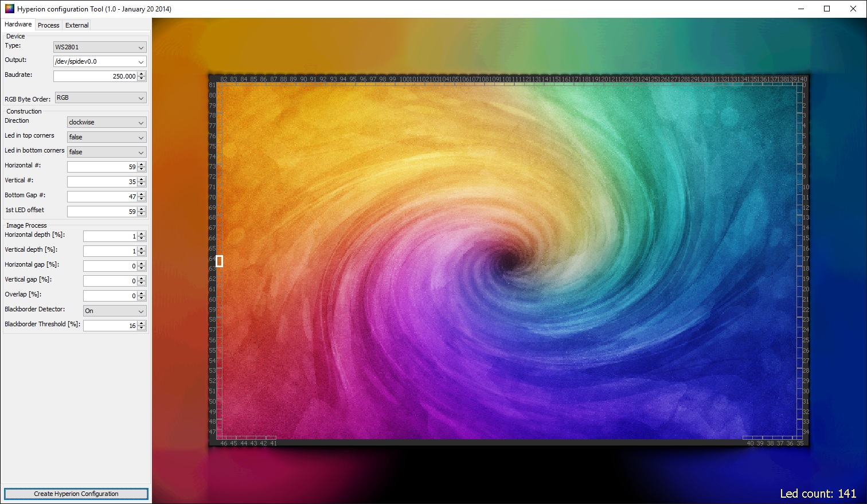Increase the Horizontal LED count stepper
This screenshot has width=867, height=504.
point(142,165)
